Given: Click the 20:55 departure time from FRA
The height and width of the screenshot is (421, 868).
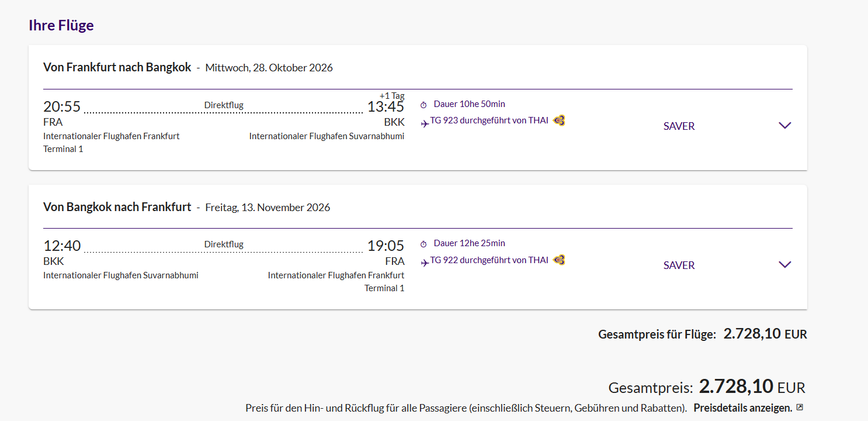Looking at the screenshot, I should point(62,106).
